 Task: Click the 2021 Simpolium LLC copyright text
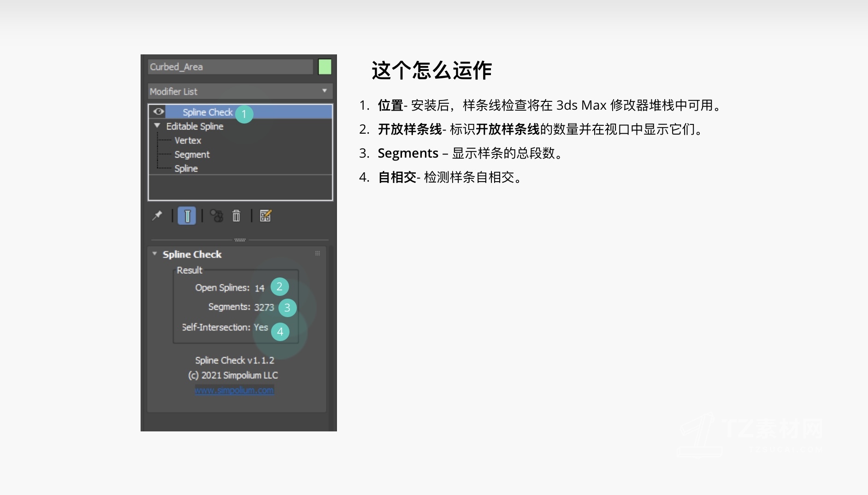(x=233, y=376)
